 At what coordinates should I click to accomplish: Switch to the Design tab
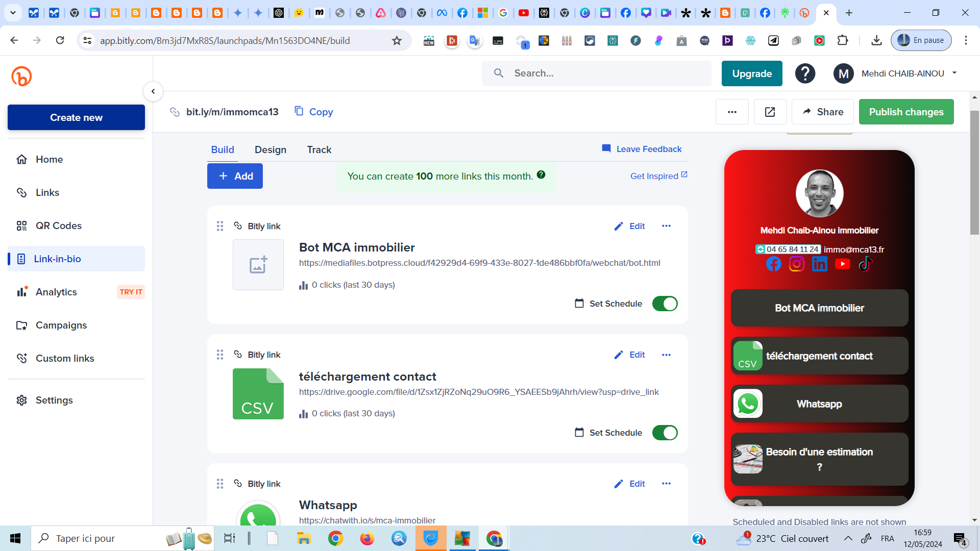[x=271, y=149]
